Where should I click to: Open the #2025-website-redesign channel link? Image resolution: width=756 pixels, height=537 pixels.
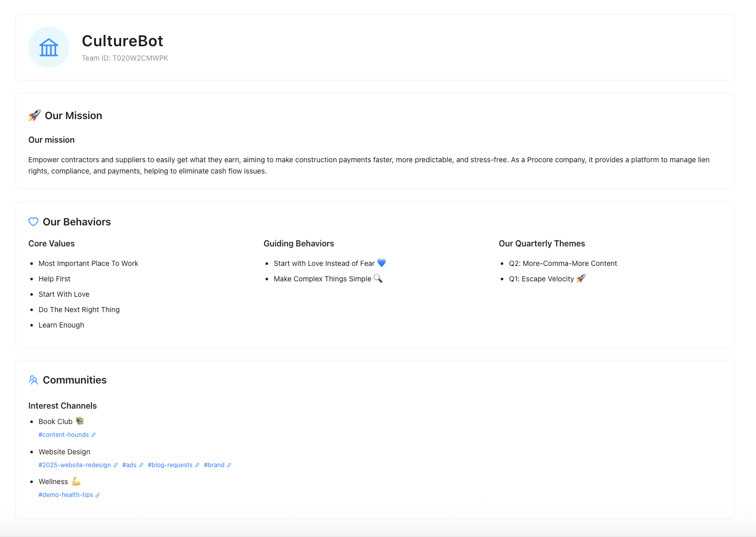(74, 465)
